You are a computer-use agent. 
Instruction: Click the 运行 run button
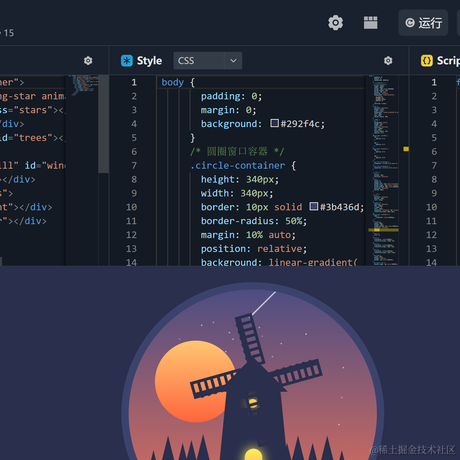[423, 23]
